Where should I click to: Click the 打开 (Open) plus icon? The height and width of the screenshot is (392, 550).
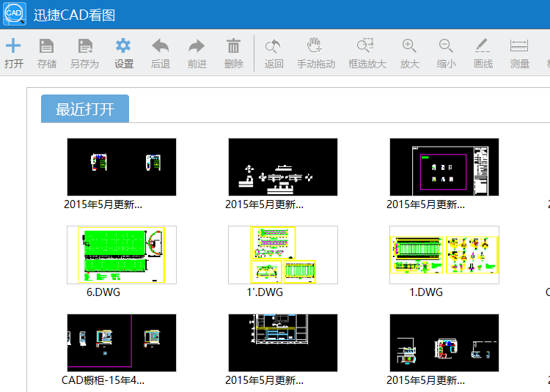point(13,45)
